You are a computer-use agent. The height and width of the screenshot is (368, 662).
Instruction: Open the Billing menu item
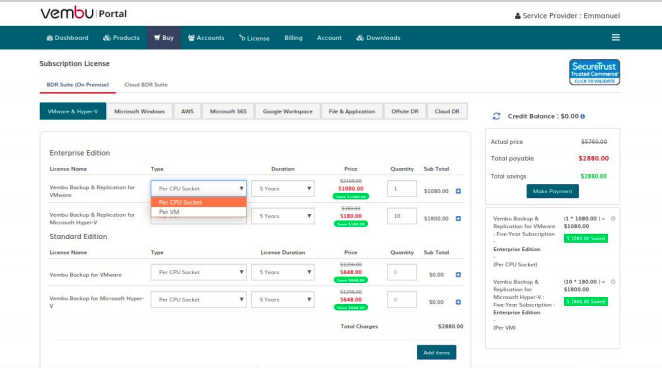tap(293, 38)
